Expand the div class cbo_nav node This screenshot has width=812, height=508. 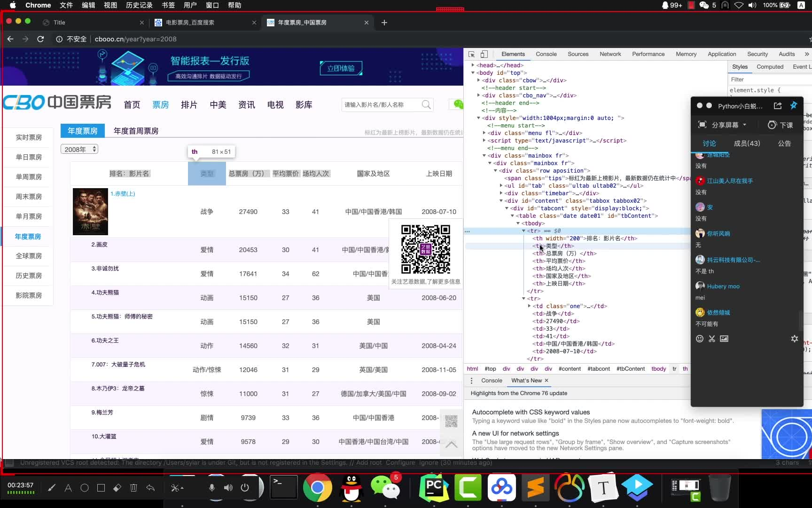click(478, 95)
